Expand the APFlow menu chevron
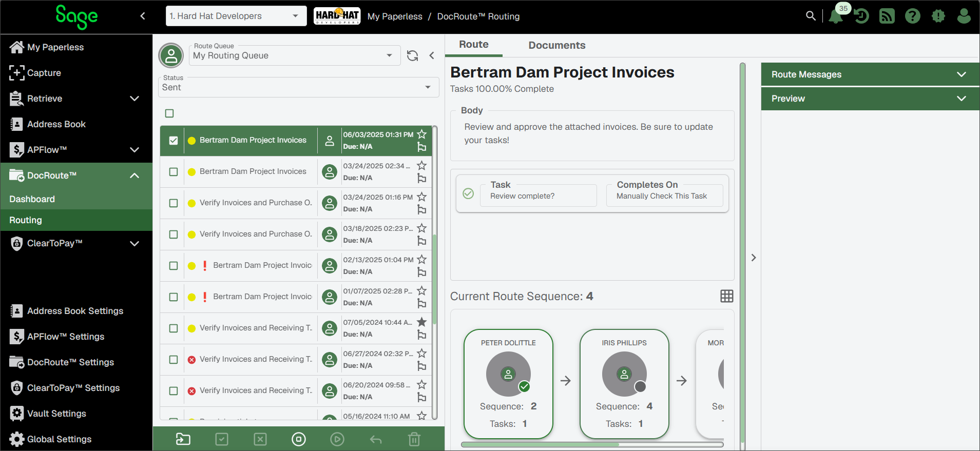Screen dimensions: 980x451 click(134, 150)
